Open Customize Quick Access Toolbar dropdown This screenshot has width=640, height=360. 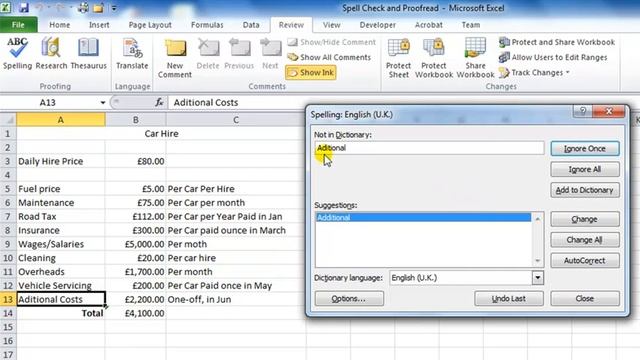click(x=114, y=8)
